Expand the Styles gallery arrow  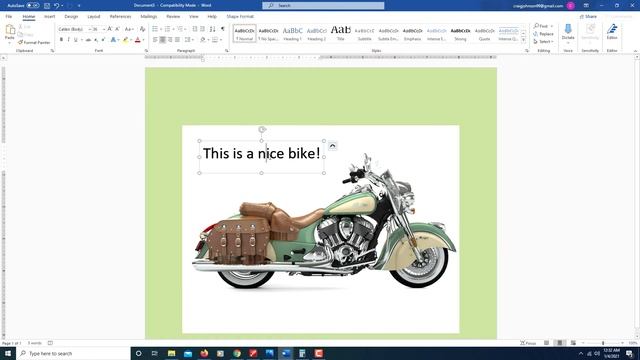[523, 40]
